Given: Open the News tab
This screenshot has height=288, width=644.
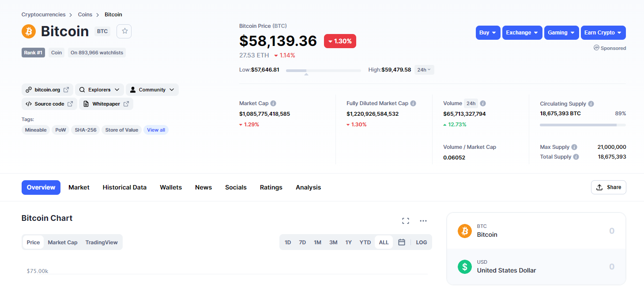Looking at the screenshot, I should tap(203, 187).
